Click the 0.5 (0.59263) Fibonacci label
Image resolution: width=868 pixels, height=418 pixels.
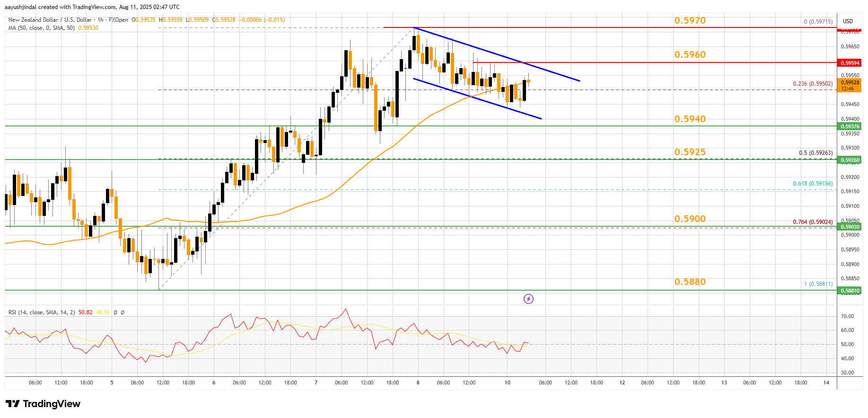(815, 153)
